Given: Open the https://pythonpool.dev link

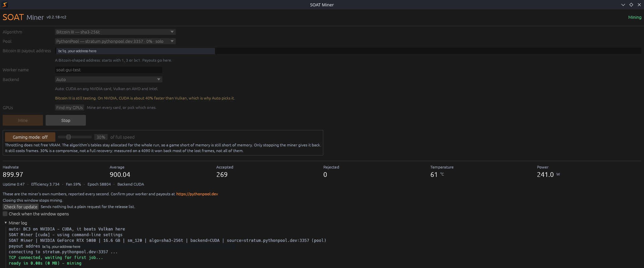Looking at the screenshot, I should pyautogui.click(x=197, y=194).
